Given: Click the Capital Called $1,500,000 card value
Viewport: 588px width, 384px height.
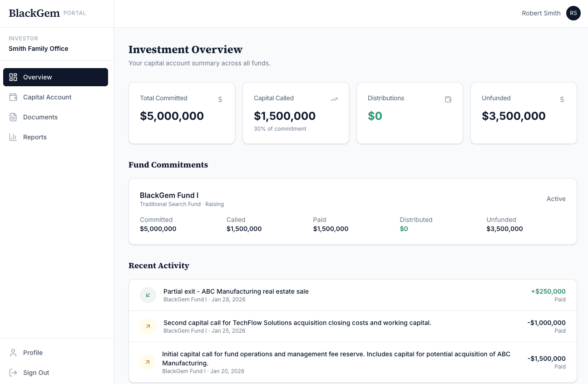Looking at the screenshot, I should (x=285, y=116).
